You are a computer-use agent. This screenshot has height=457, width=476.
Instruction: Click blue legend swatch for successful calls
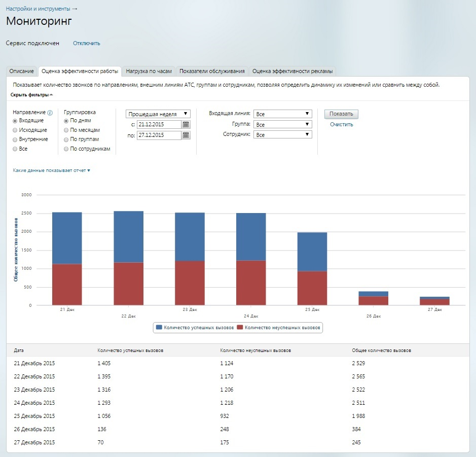pos(160,328)
